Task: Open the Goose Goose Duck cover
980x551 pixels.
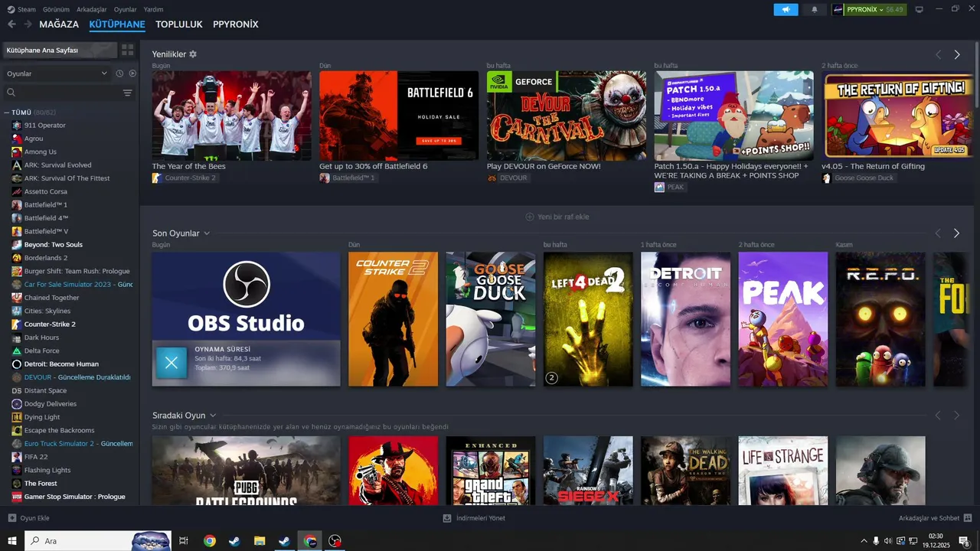Action: click(491, 319)
